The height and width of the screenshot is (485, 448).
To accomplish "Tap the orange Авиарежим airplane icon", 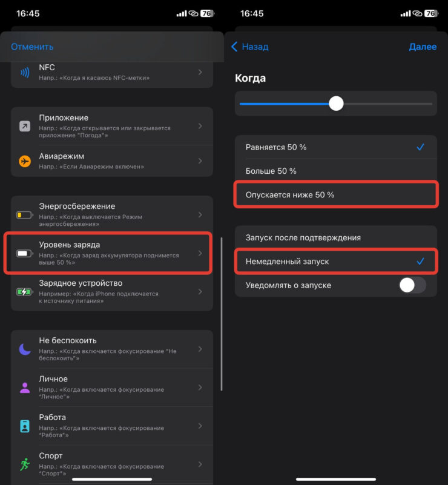I will (x=25, y=161).
